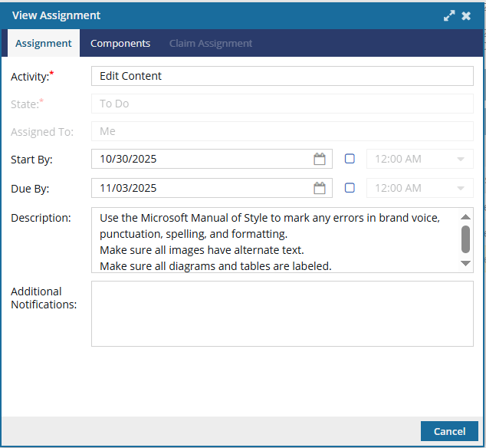Click the Claim Assignment tab

pos(211,44)
